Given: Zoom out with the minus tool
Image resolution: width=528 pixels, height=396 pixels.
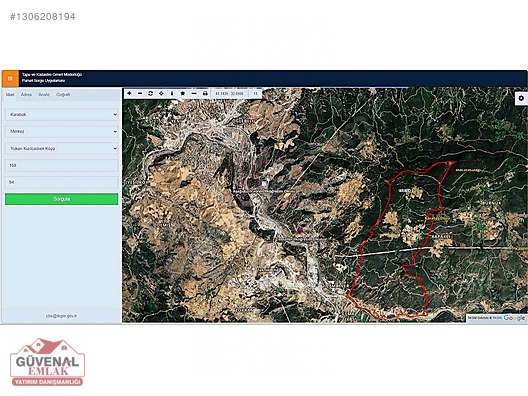Looking at the screenshot, I should (140, 93).
